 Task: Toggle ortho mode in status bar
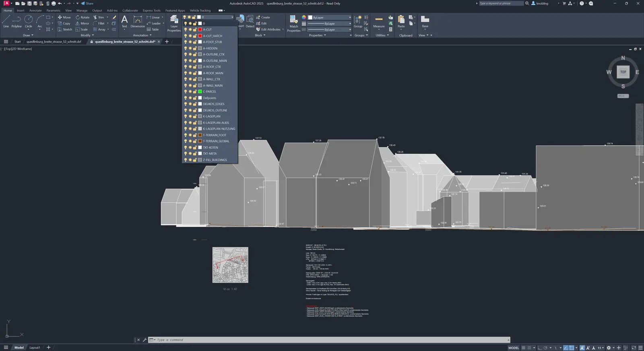539,348
